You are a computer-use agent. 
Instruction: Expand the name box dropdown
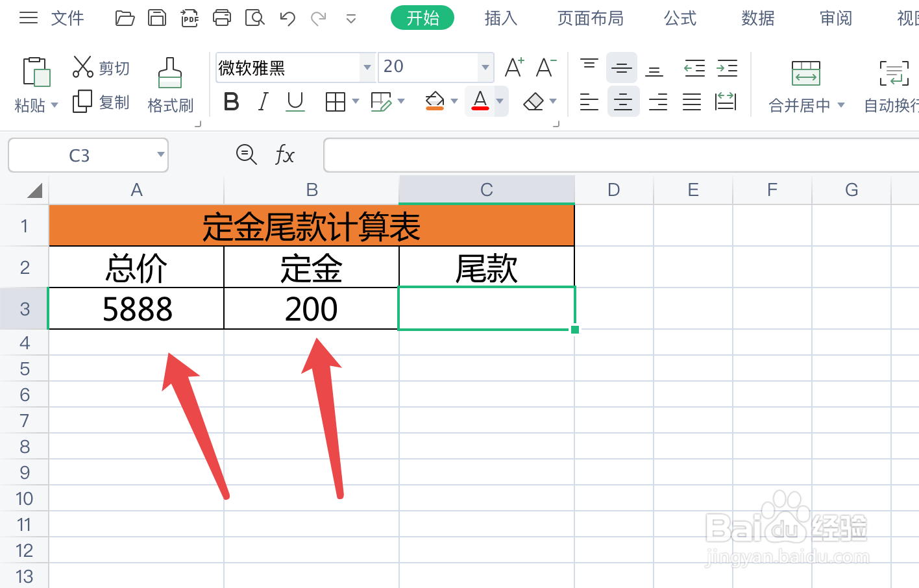click(x=160, y=154)
